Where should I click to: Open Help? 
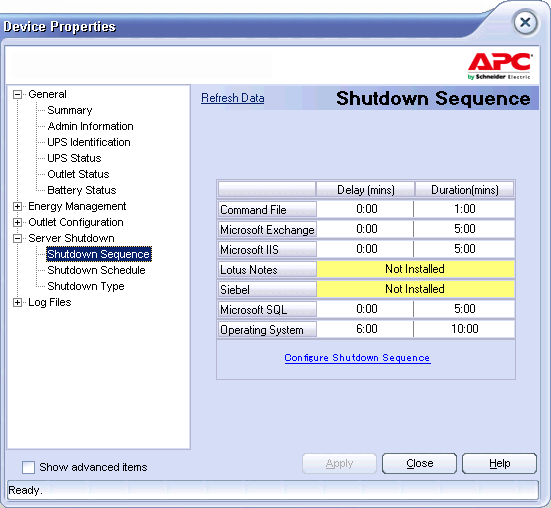pyautogui.click(x=499, y=463)
